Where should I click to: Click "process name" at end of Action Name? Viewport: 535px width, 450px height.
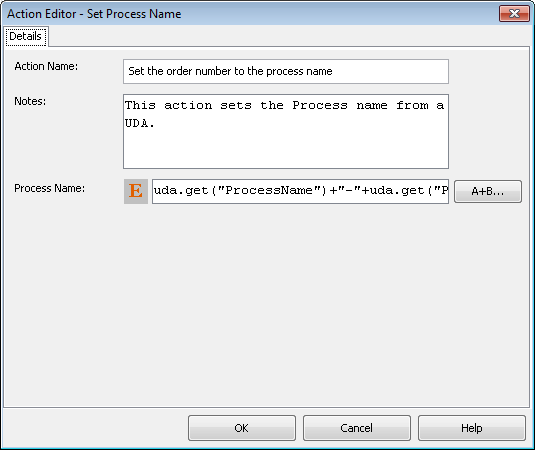coord(299,71)
